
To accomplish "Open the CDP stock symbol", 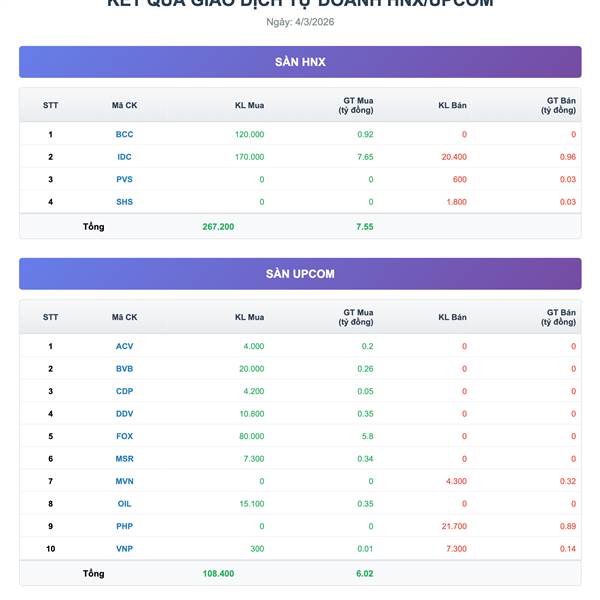I will 124,391.
